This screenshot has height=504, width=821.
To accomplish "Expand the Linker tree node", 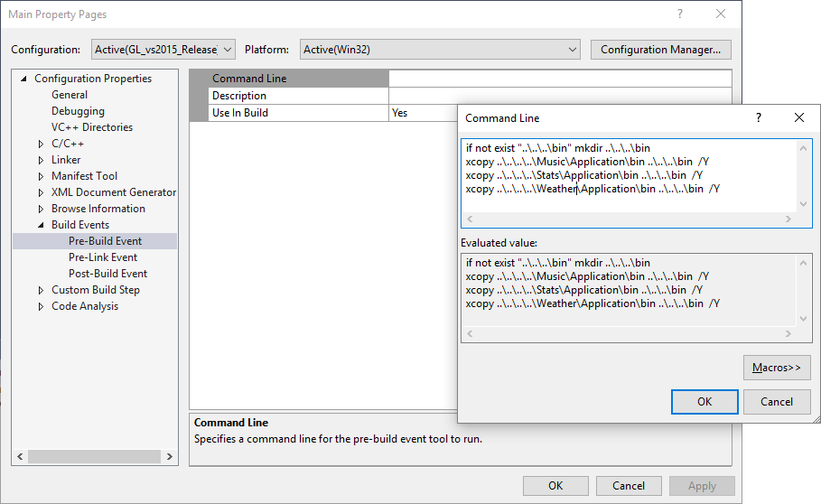I will [41, 161].
